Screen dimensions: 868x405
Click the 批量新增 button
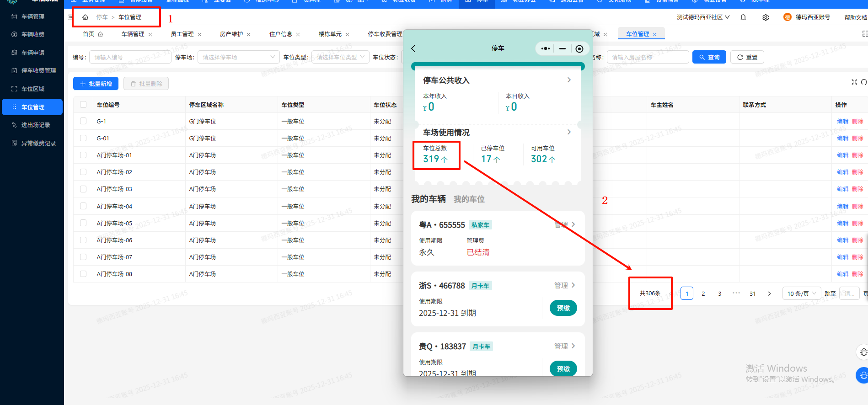(x=96, y=84)
